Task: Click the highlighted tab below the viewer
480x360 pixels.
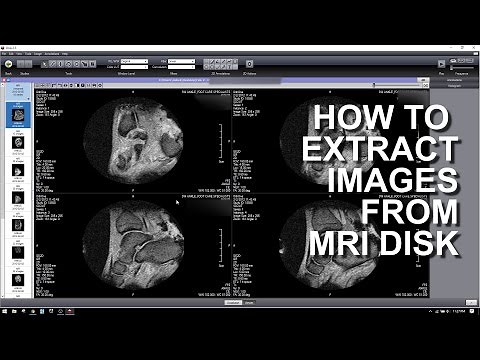Action: point(233,303)
